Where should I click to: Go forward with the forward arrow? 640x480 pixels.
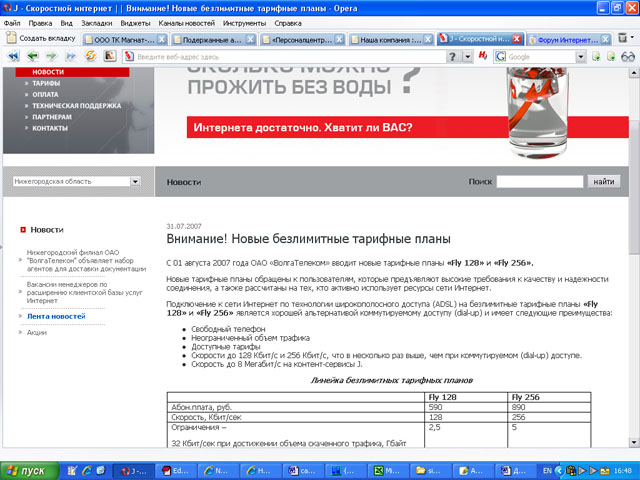51,57
